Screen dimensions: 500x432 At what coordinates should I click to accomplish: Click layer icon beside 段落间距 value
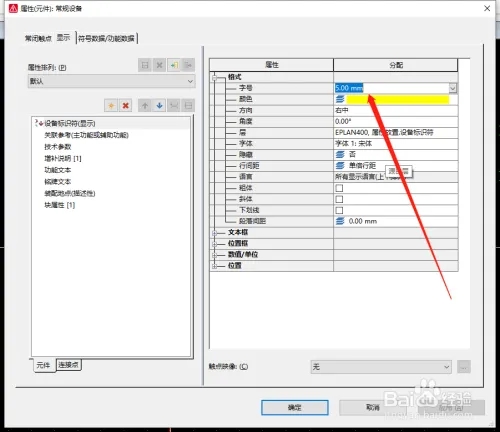pos(340,221)
